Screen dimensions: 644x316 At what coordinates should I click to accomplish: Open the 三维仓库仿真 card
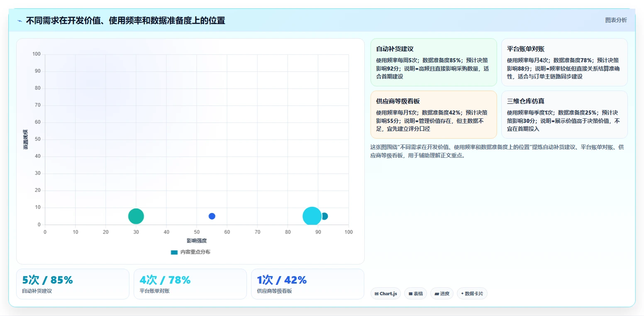564,115
